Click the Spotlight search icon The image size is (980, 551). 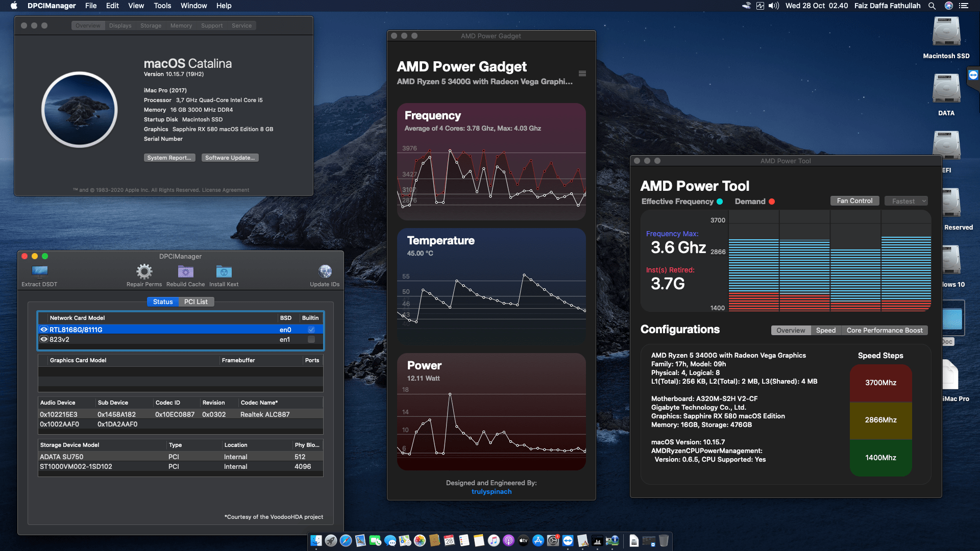click(x=932, y=6)
